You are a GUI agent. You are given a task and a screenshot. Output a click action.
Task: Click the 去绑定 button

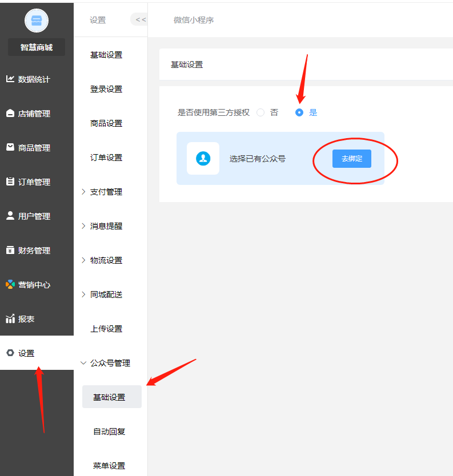351,159
